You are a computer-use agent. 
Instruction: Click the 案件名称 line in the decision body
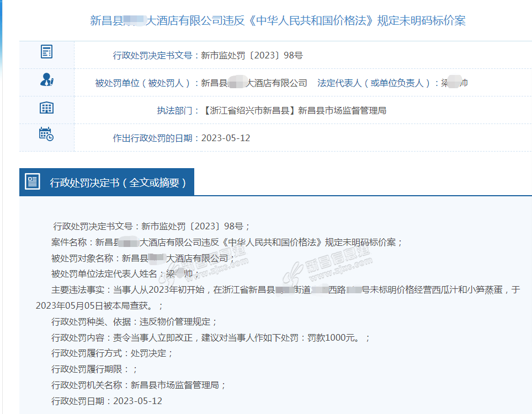(227, 242)
